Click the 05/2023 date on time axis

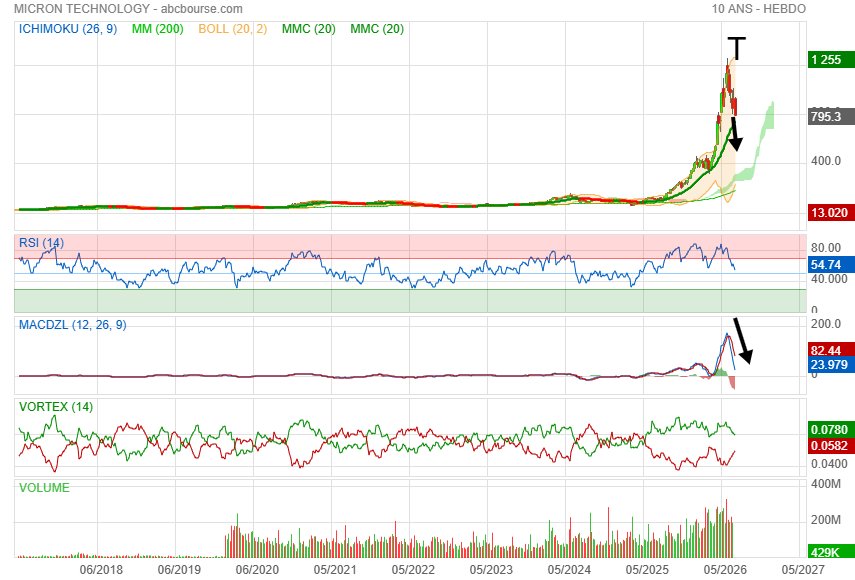pos(491,570)
